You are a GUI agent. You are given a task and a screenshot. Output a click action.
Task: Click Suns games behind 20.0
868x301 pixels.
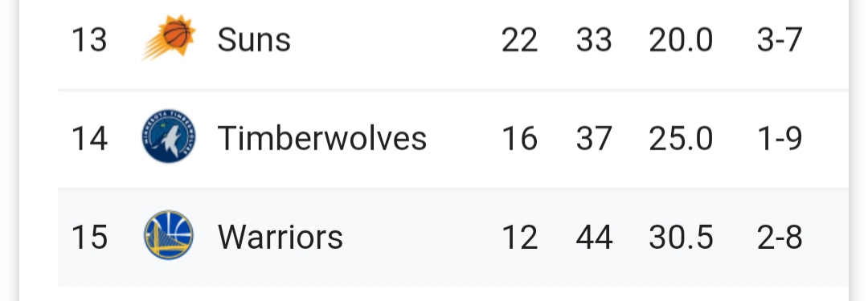point(681,40)
